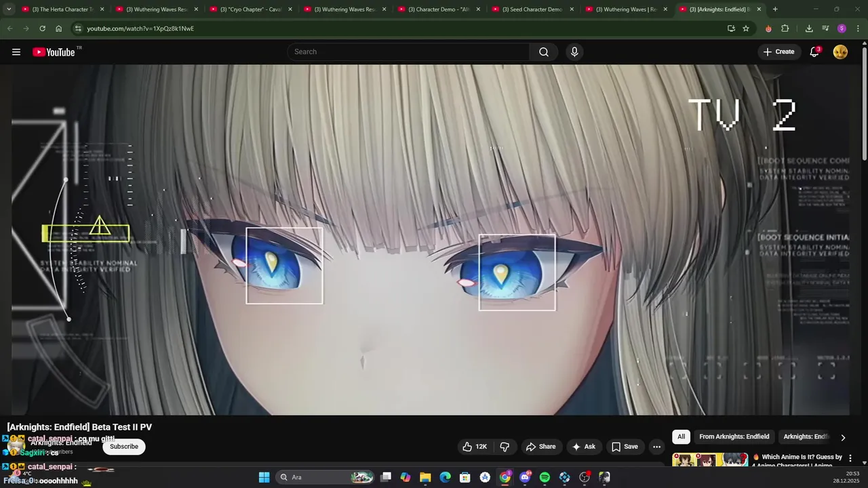The height and width of the screenshot is (488, 868).
Task: Click the Windows taskbar search box
Action: (325, 477)
